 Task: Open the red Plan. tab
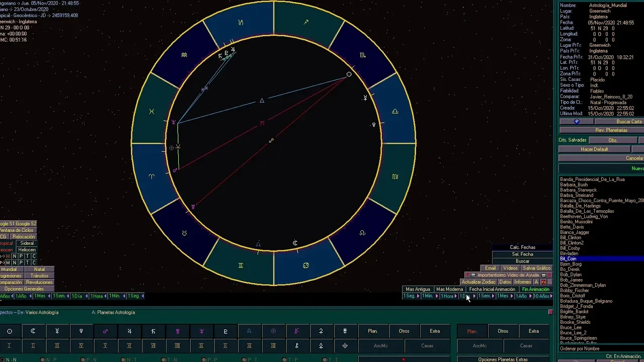(x=472, y=331)
